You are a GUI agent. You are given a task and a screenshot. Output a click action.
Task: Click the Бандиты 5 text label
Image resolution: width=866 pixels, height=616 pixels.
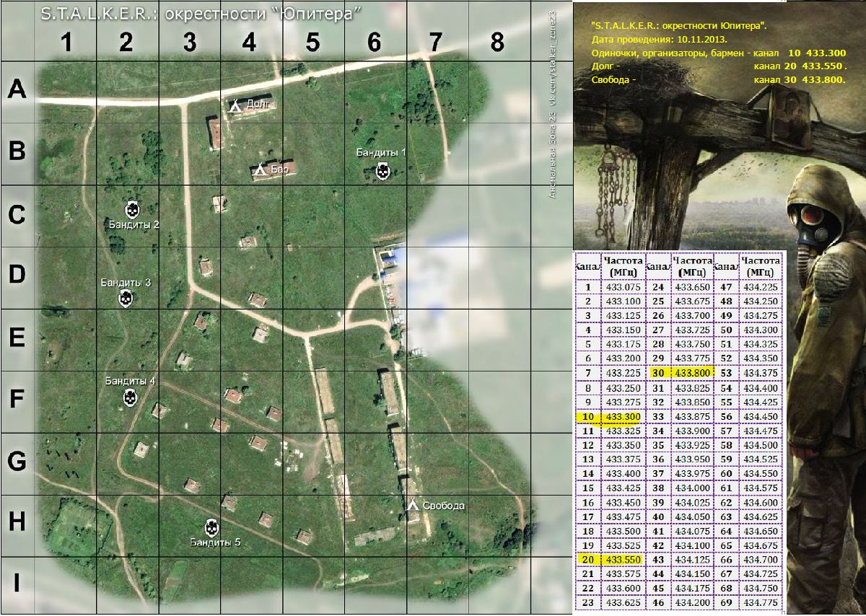pyautogui.click(x=216, y=542)
